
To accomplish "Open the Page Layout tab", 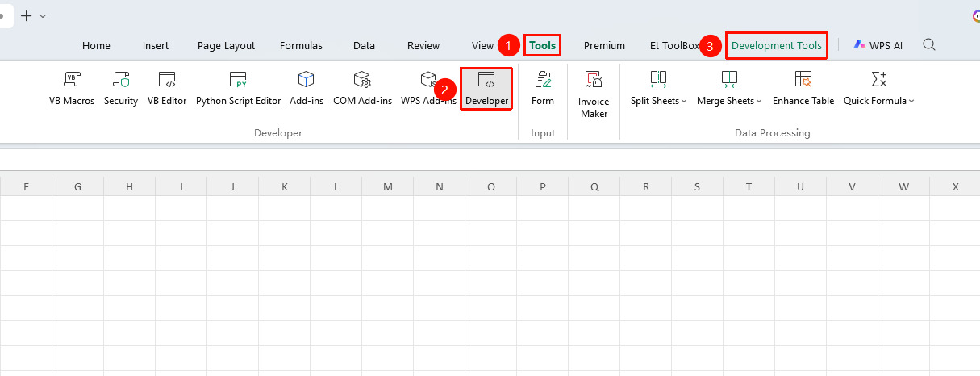I will (226, 45).
